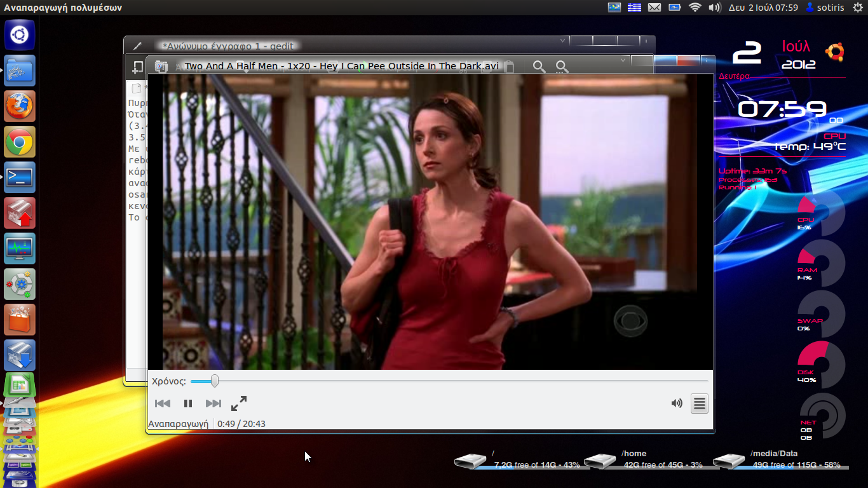Open Ubuntu Software Center from the launcher

pyautogui.click(x=20, y=320)
